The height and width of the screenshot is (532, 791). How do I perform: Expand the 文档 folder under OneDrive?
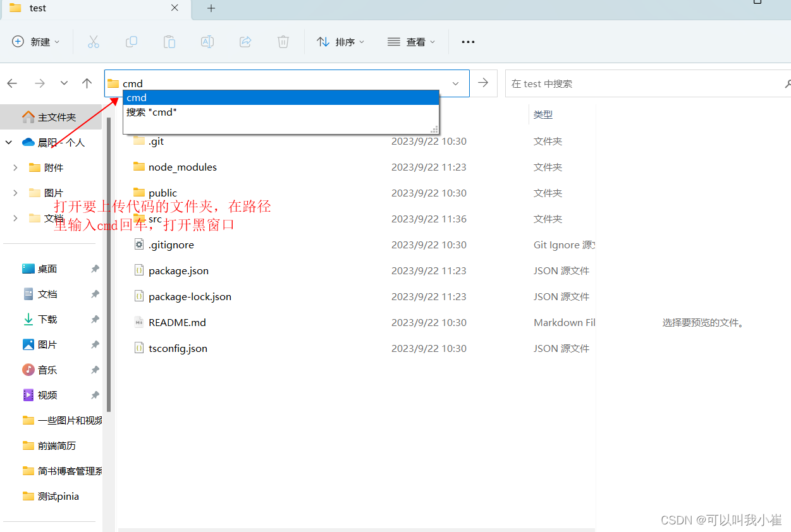pos(15,218)
